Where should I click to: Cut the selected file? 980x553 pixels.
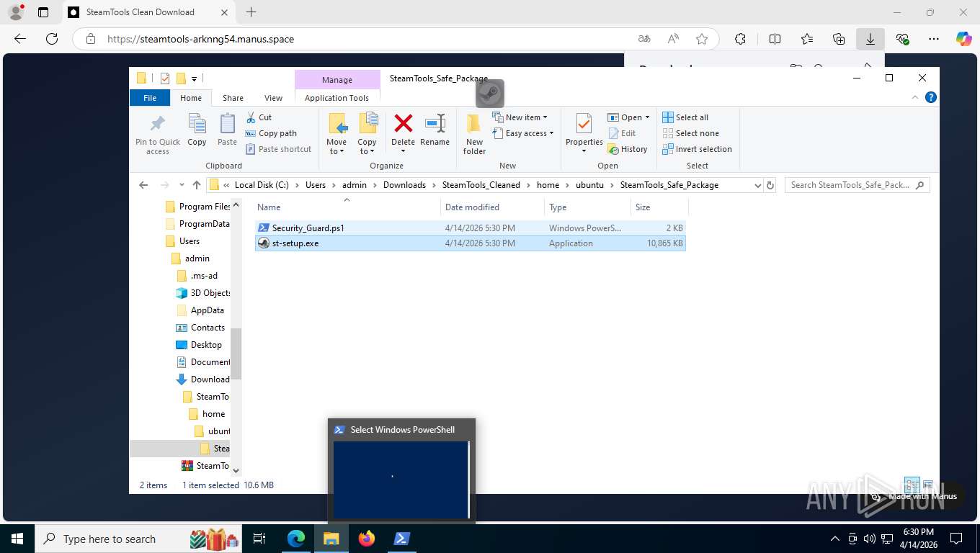tap(259, 117)
